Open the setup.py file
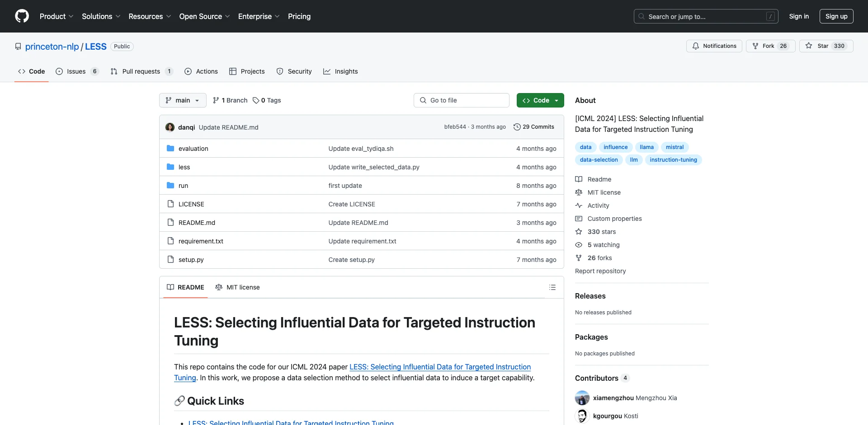The height and width of the screenshot is (425, 868). (191, 260)
